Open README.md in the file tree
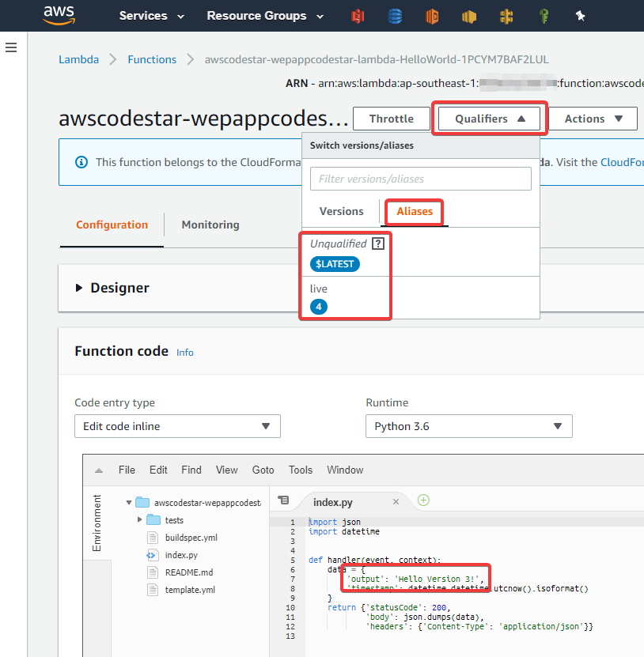 [188, 572]
